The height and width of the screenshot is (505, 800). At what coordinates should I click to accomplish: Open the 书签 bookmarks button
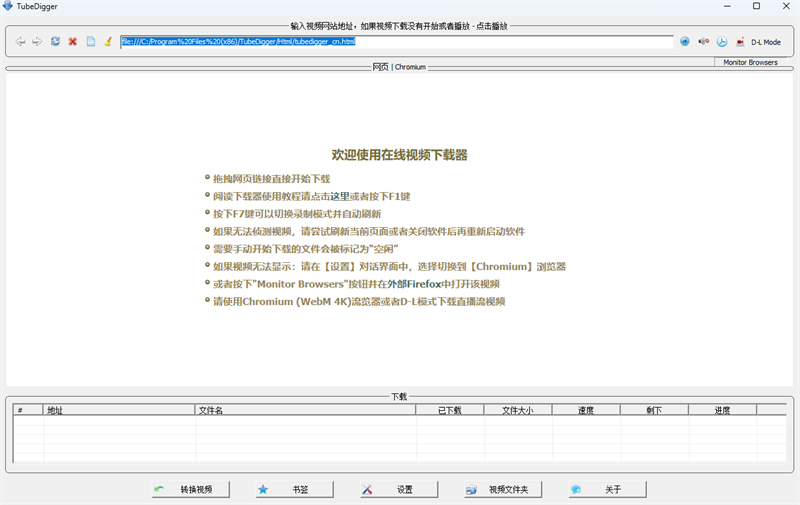pos(290,490)
